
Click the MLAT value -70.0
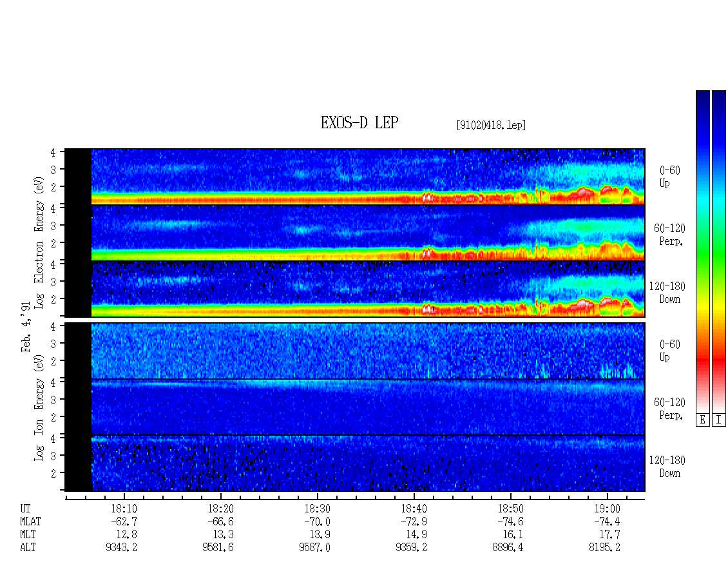coord(316,521)
